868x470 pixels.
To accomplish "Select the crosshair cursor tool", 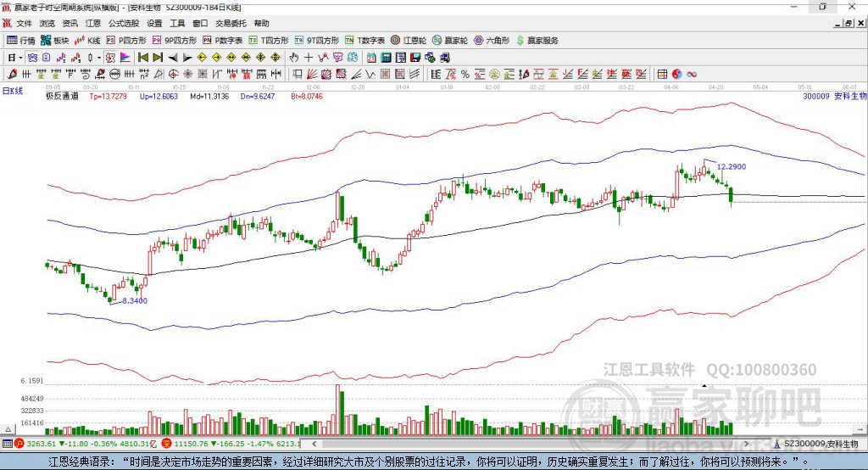I will 309,57.
